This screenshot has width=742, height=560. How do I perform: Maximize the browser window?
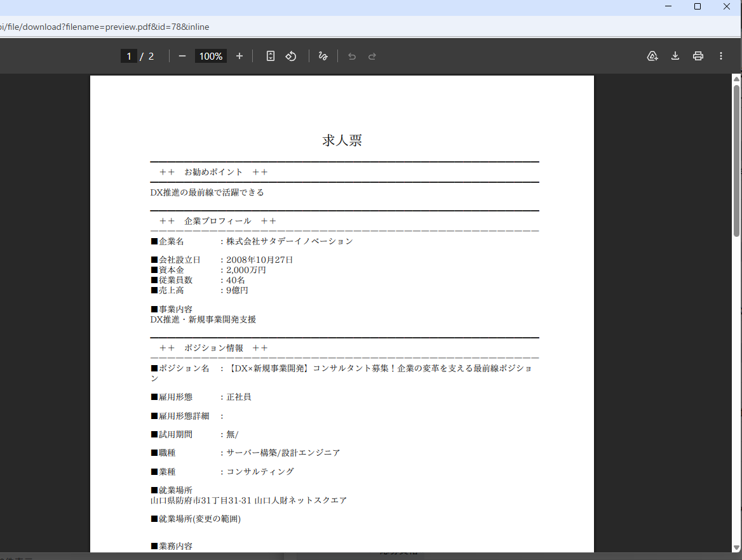(x=698, y=6)
